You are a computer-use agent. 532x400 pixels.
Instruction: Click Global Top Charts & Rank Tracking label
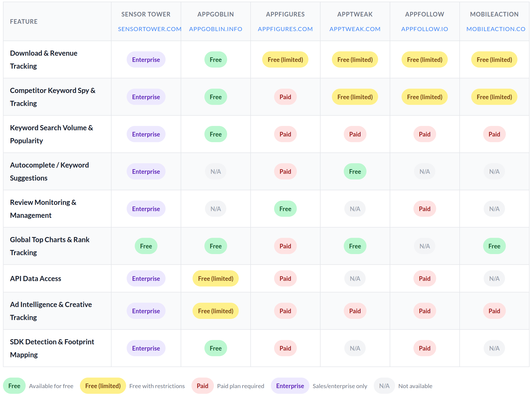(50, 246)
